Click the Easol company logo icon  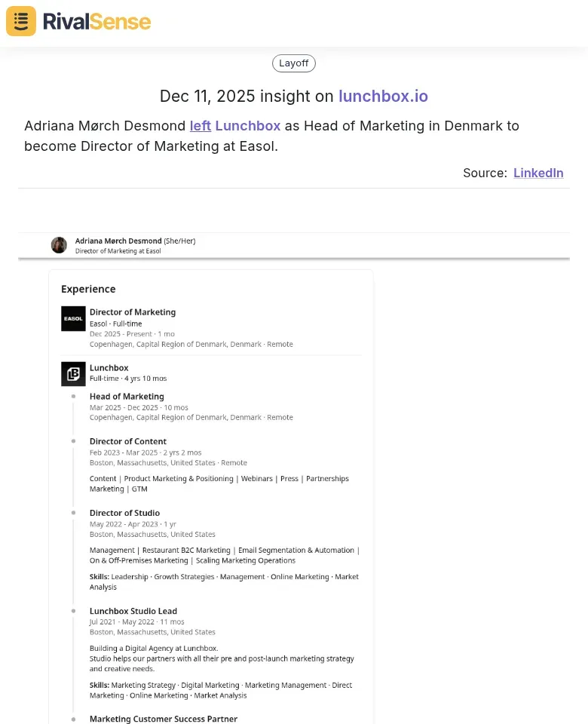(x=73, y=319)
